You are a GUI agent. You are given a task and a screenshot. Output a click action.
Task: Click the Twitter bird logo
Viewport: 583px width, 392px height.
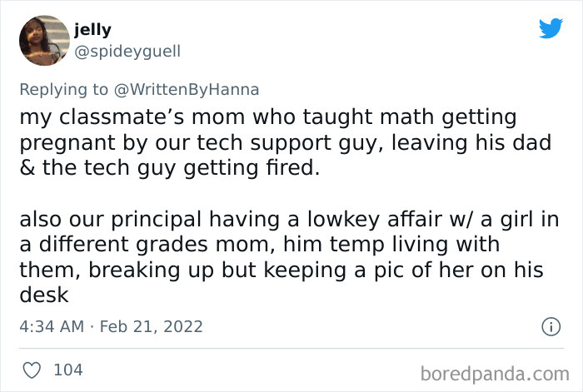tap(551, 28)
